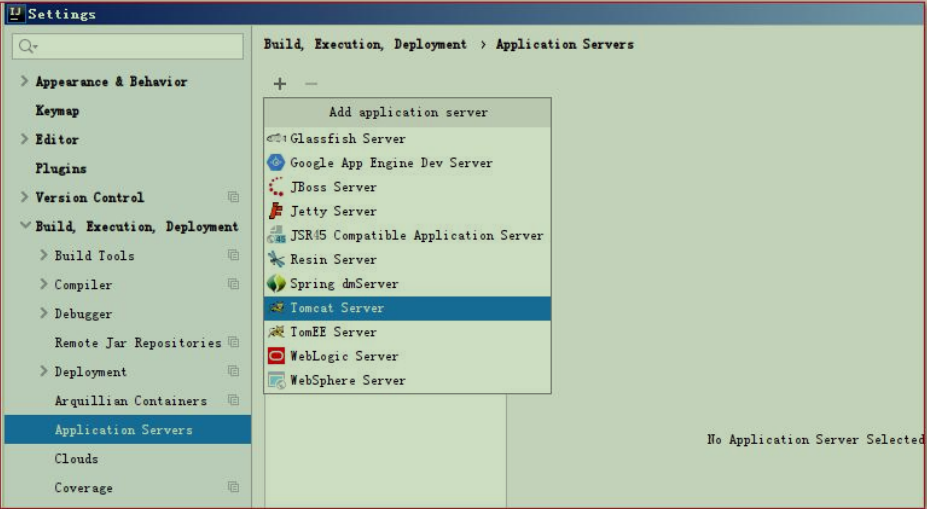Open Build Tools settings

[x=95, y=255]
